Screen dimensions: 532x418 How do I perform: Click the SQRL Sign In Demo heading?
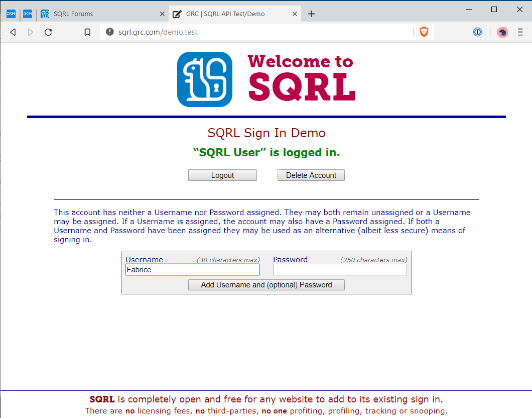click(267, 133)
